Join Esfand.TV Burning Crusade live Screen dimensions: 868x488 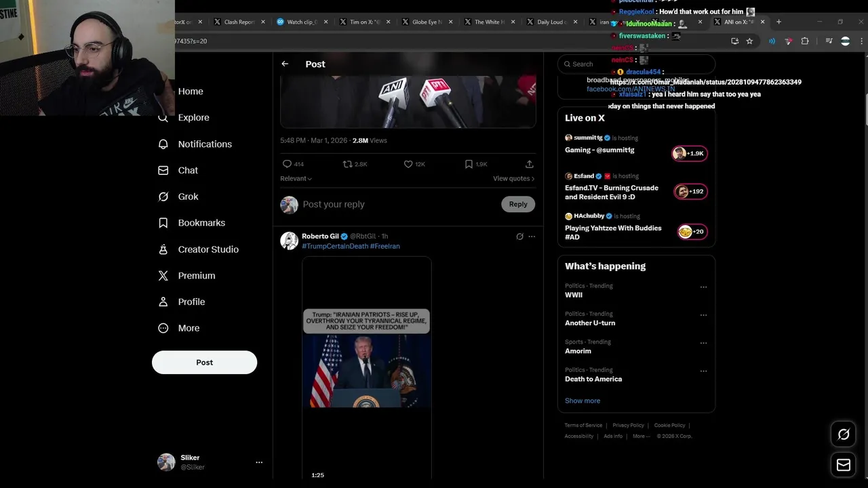(636, 186)
